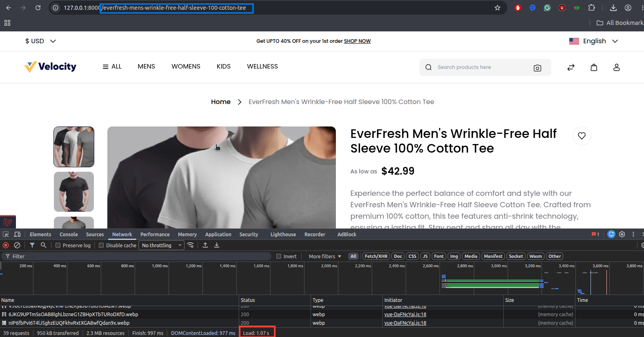644x337 pixels.
Task: Open the shopping bag cart
Action: point(594,67)
